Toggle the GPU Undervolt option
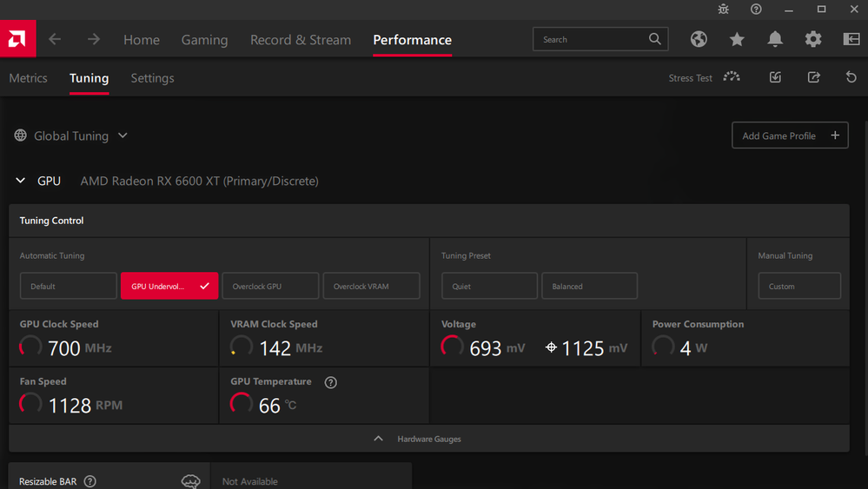The image size is (868, 489). coord(169,286)
